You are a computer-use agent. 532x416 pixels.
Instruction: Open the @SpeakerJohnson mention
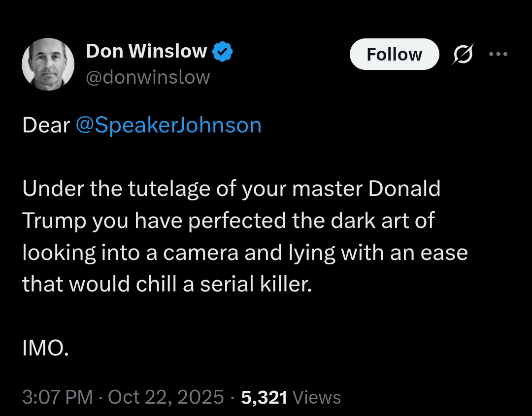(x=168, y=126)
